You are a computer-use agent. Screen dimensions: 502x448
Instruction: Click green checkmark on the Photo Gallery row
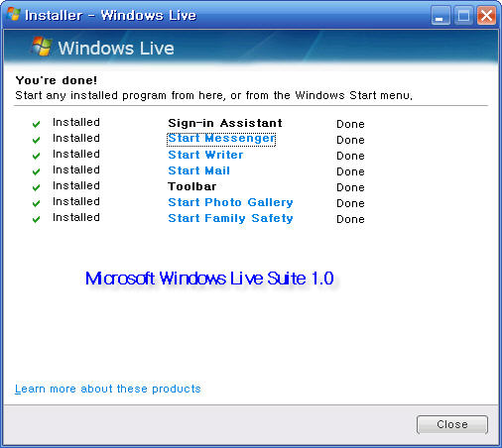(37, 203)
